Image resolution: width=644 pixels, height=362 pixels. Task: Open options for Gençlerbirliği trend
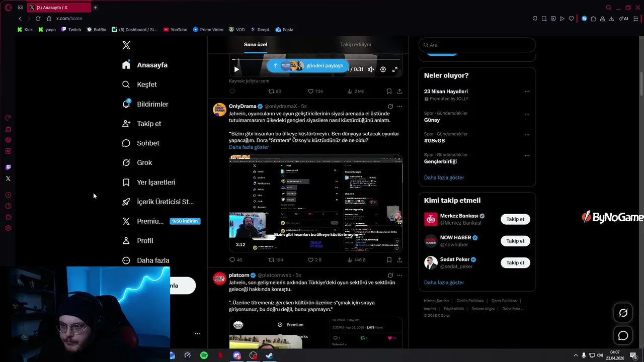(527, 155)
